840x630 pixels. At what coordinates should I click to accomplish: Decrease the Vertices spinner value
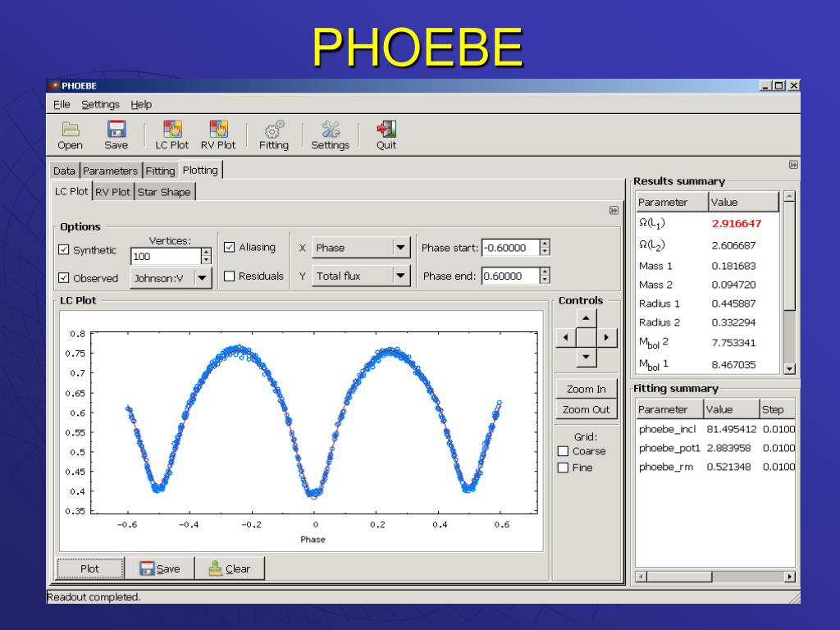[206, 260]
